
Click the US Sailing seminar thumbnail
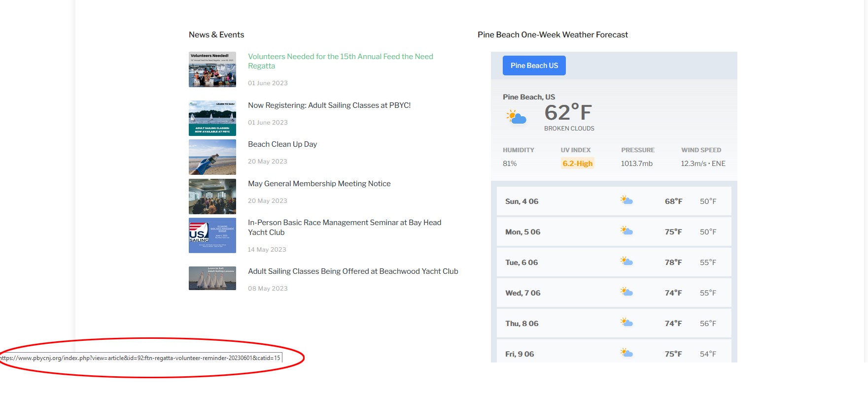[x=212, y=235]
